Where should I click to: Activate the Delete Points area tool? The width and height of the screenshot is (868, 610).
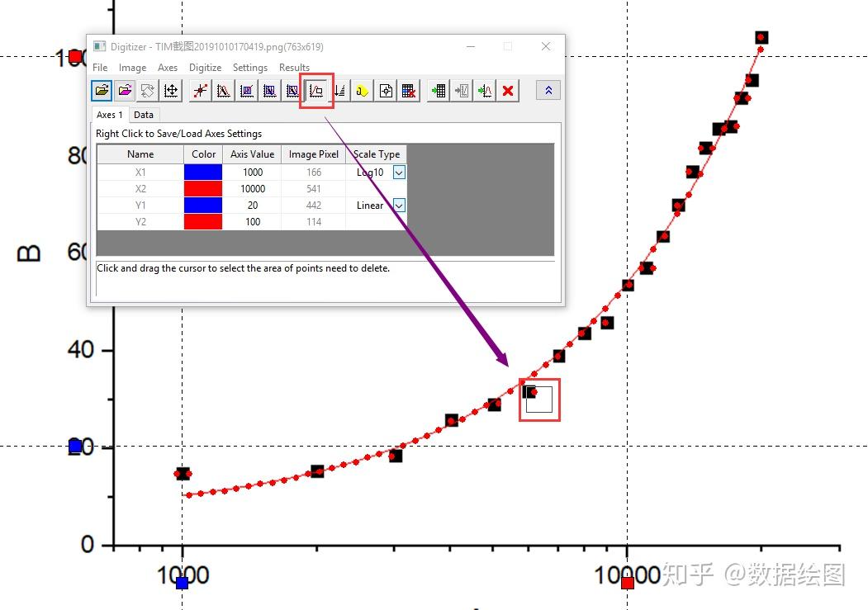[x=316, y=91]
